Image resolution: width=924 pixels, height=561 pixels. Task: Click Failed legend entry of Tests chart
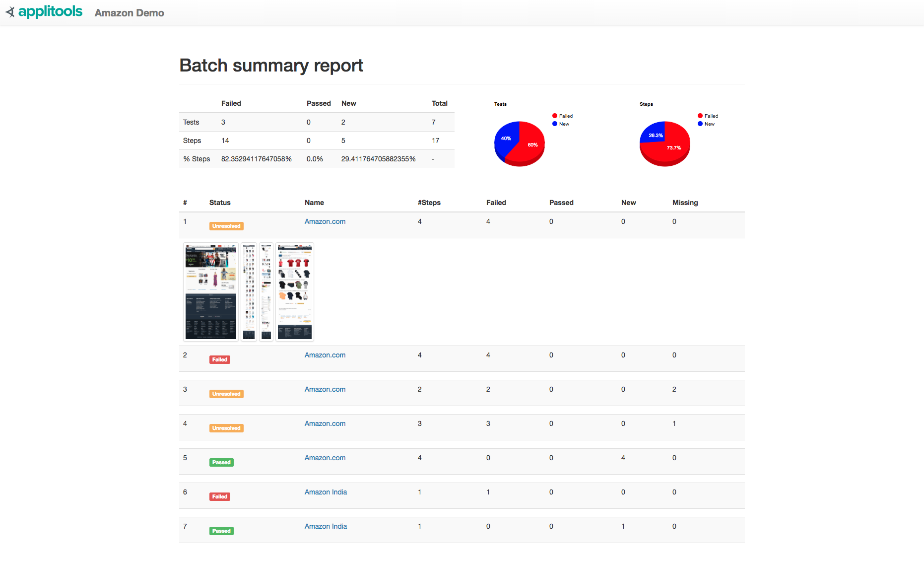coord(562,116)
